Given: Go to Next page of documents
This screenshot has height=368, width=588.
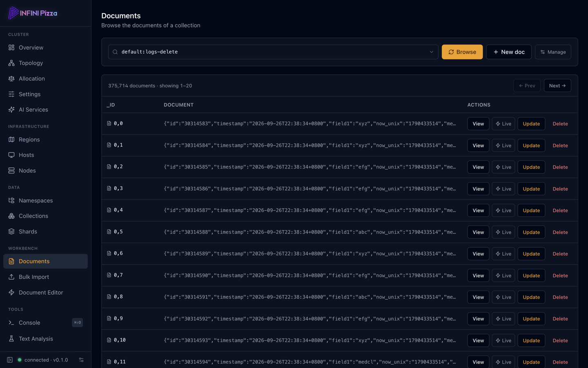Looking at the screenshot, I should point(557,85).
